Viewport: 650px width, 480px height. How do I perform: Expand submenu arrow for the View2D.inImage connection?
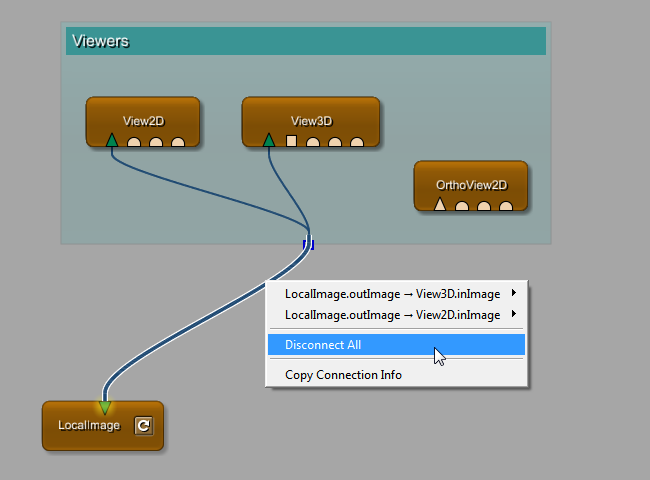(514, 315)
